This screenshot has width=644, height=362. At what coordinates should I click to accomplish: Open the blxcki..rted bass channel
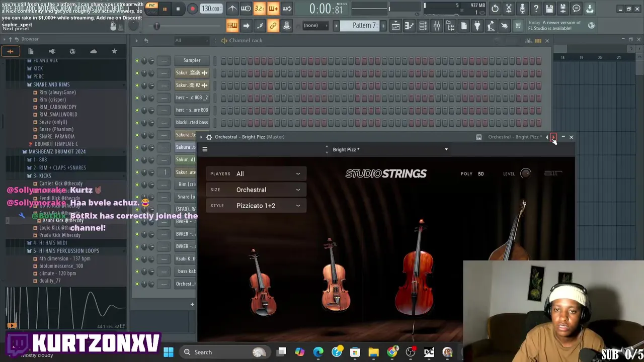192,122
